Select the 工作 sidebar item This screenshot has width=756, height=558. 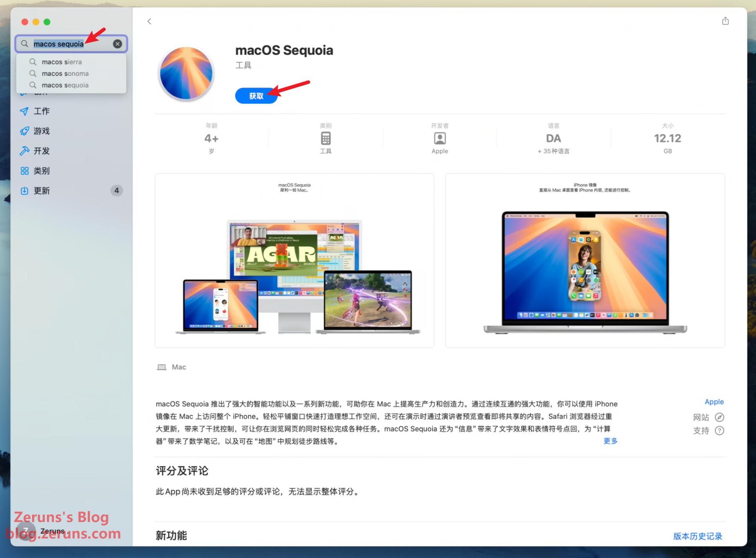tap(41, 111)
